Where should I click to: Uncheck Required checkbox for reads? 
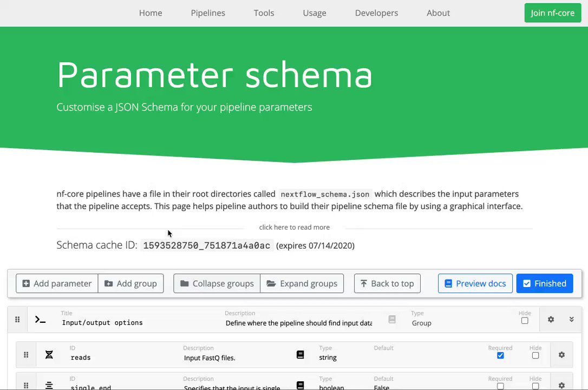click(x=500, y=355)
